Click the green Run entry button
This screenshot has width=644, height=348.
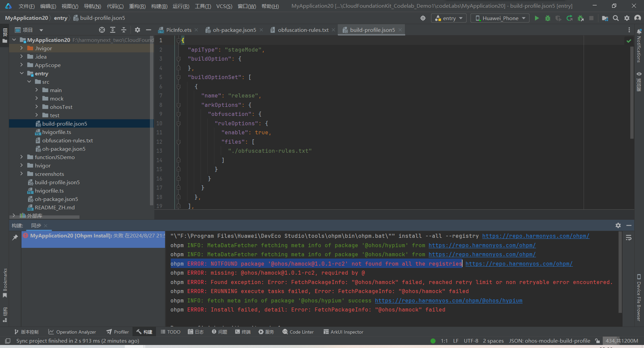click(x=537, y=18)
